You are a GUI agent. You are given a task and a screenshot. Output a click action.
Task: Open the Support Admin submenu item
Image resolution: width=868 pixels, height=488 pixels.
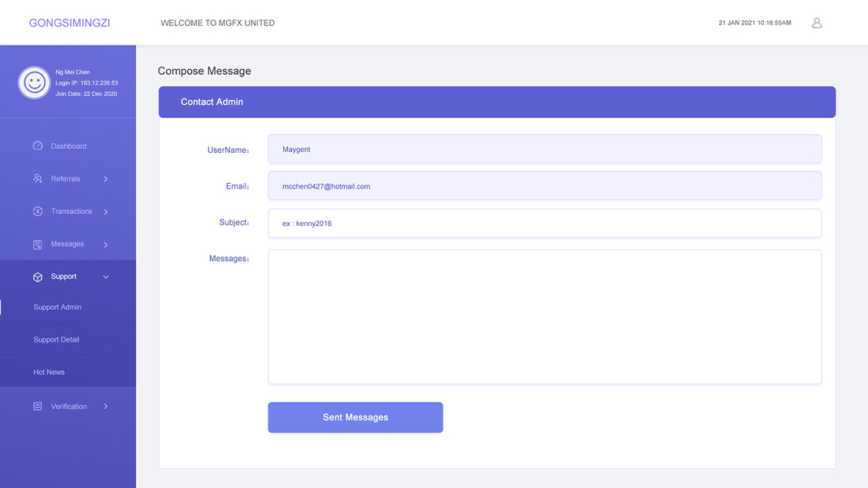click(x=57, y=307)
